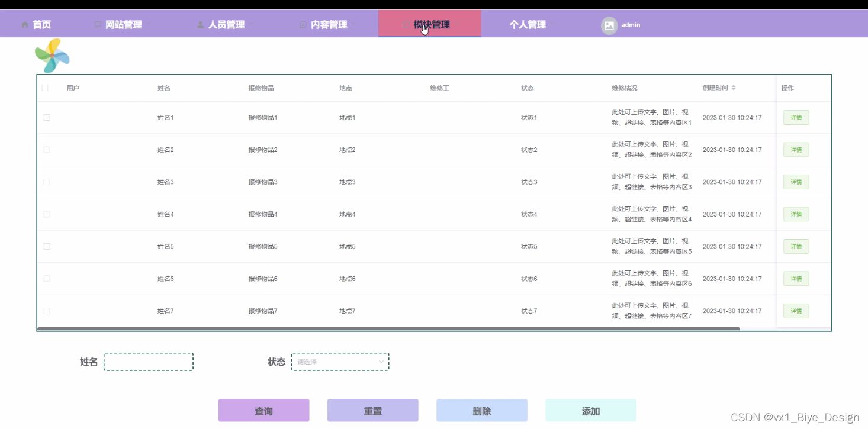
Task: Click the 创建时间 column header text
Action: tap(715, 88)
